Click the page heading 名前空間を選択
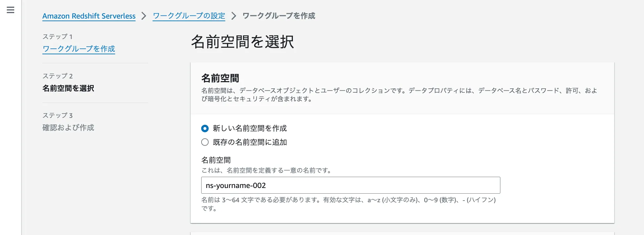644x235 pixels. 242,42
